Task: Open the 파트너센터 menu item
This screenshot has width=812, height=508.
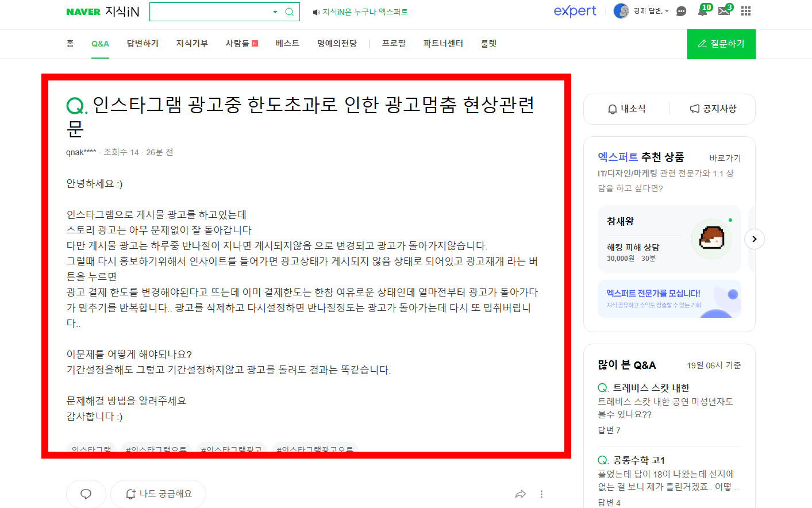Action: (443, 44)
